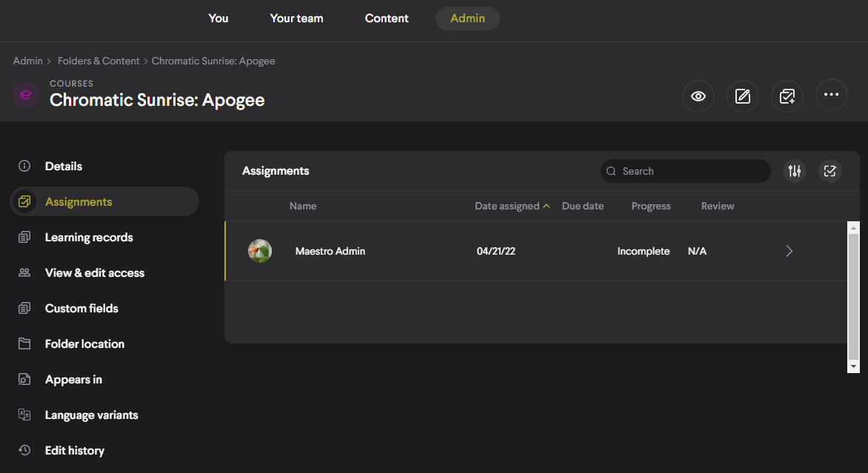Click Folders & Content breadcrumb link

[99, 61]
